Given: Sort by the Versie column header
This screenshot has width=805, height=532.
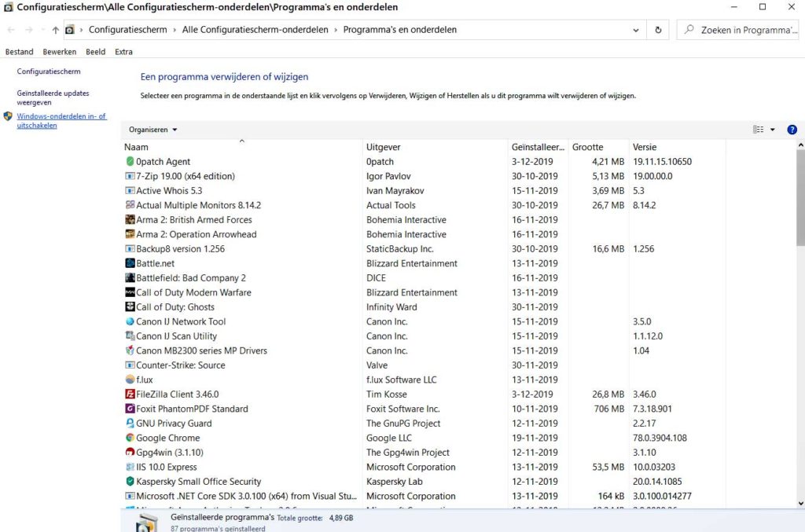Looking at the screenshot, I should [x=677, y=147].
